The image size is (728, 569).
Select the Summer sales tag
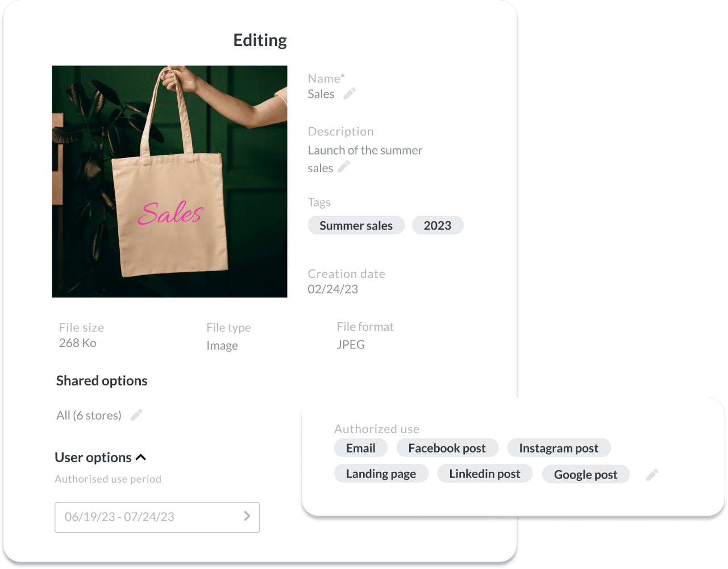tap(356, 226)
